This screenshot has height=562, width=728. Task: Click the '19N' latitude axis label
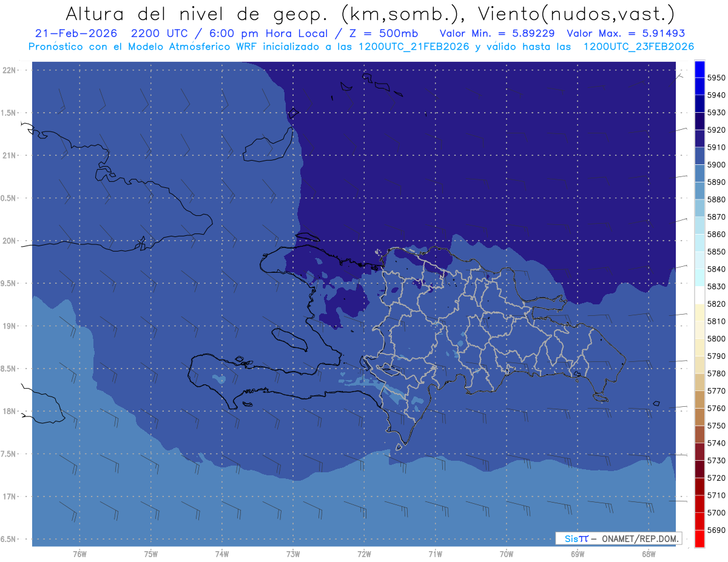tap(10, 326)
